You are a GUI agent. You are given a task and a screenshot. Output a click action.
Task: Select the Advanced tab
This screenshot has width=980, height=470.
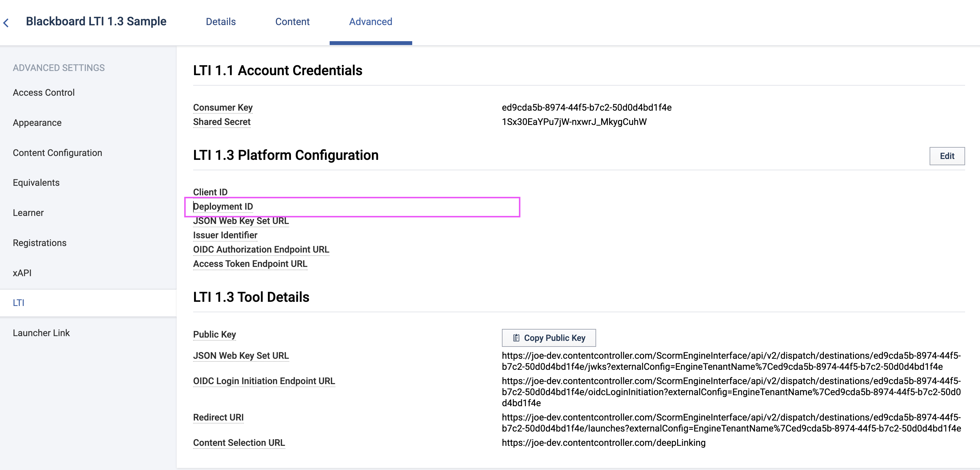coord(370,22)
